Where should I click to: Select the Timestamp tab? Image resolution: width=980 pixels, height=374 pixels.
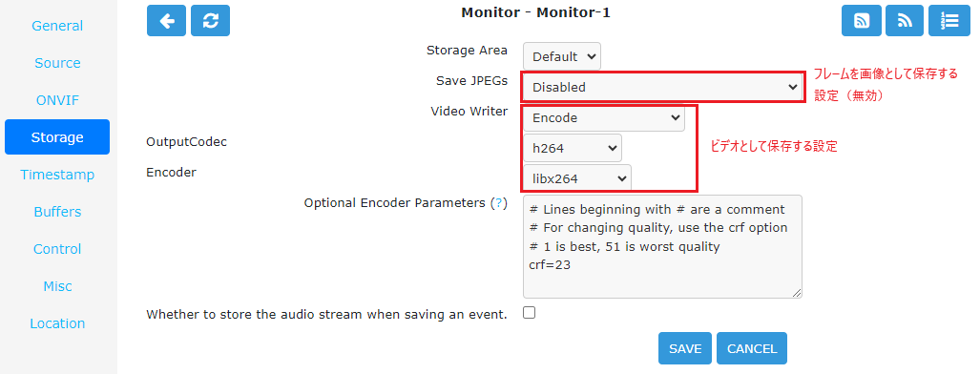point(57,175)
